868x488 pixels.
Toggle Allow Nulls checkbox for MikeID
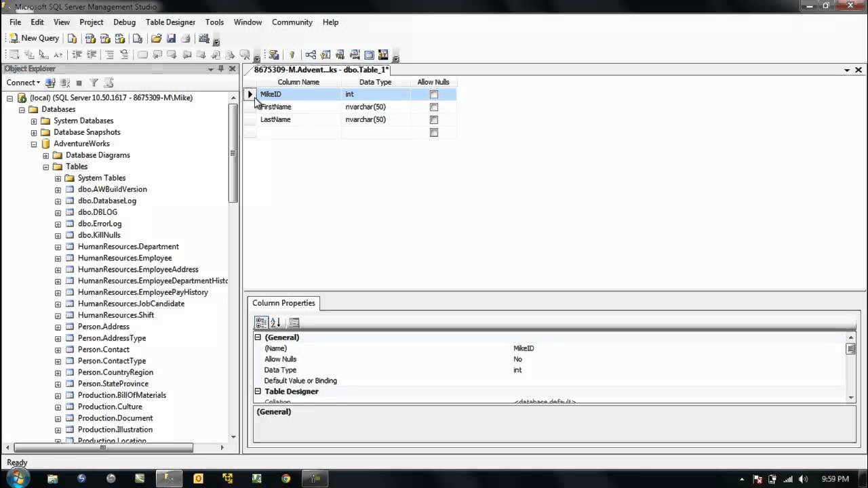pyautogui.click(x=434, y=94)
